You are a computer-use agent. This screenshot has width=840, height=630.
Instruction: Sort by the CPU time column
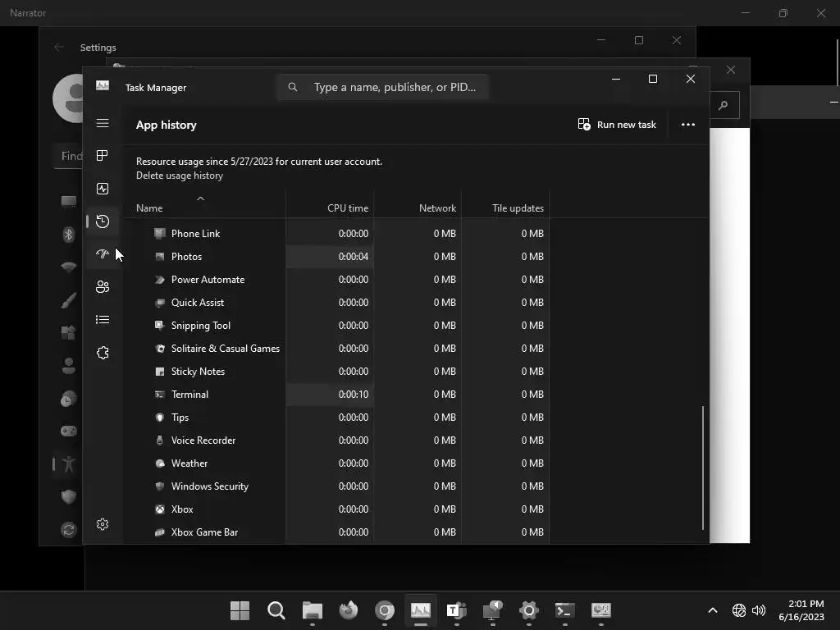(348, 208)
